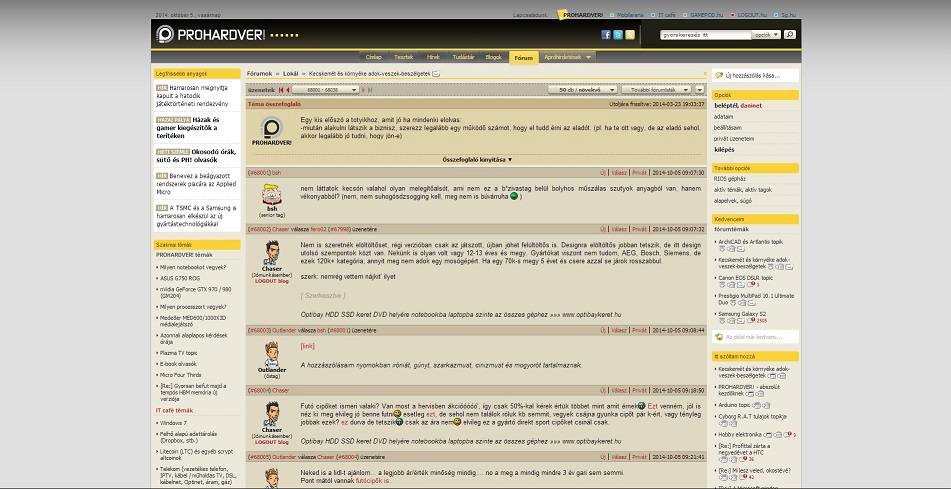
Task: Open 'További fórumlisták' dropdown
Action: [x=656, y=90]
